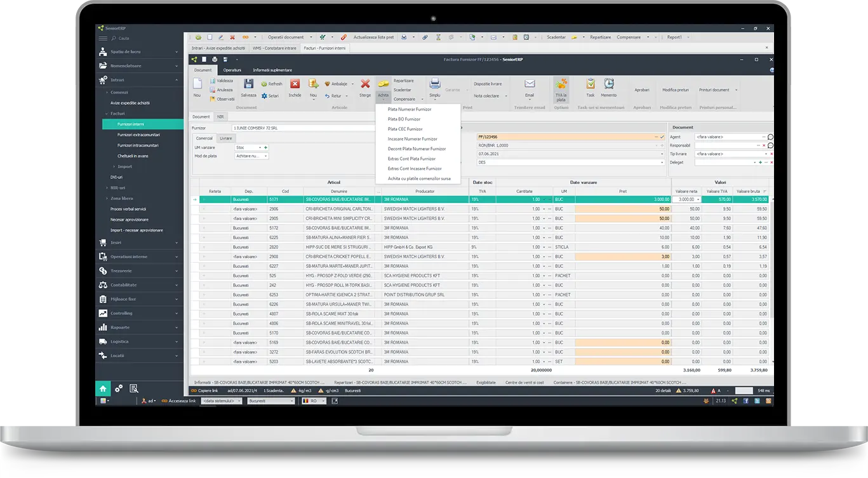This screenshot has height=478, width=868.
Task: Click the Scadentar button in the ribbon
Action: click(402, 90)
